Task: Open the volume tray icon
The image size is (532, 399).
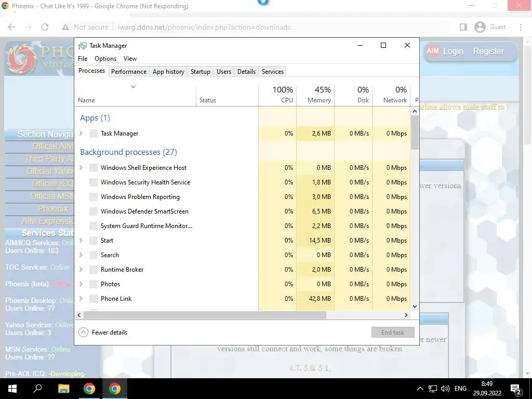Action: pos(445,389)
